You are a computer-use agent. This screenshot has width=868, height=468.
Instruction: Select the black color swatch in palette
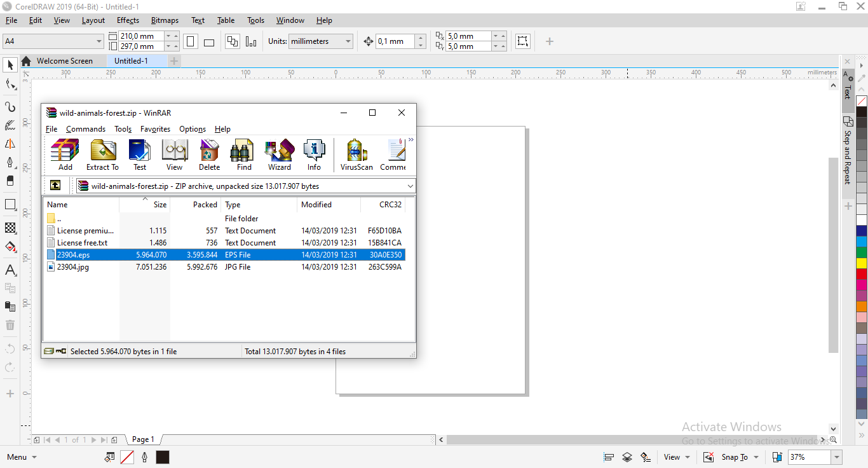tap(862, 113)
